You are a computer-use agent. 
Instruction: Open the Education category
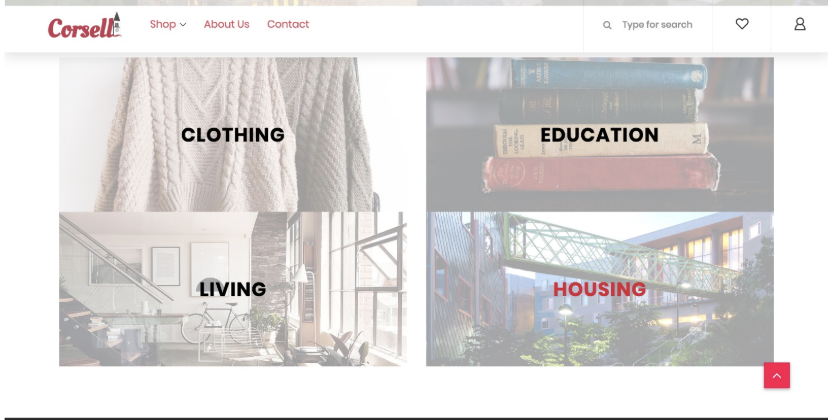tap(599, 135)
